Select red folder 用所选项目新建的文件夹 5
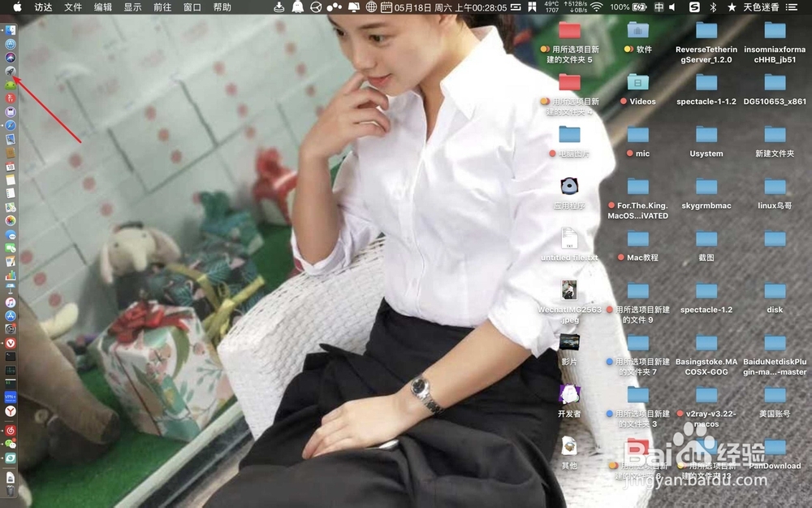812x508 pixels. [569, 43]
